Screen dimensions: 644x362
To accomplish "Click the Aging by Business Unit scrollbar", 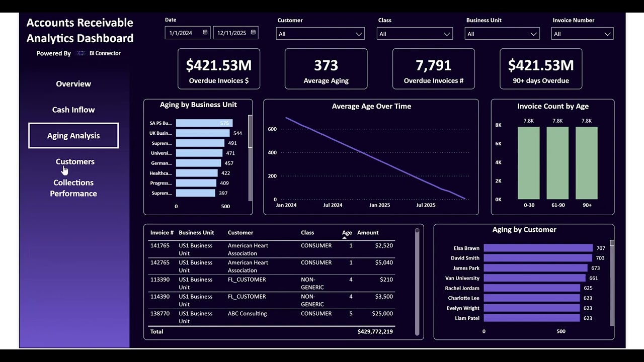I will (x=250, y=132).
